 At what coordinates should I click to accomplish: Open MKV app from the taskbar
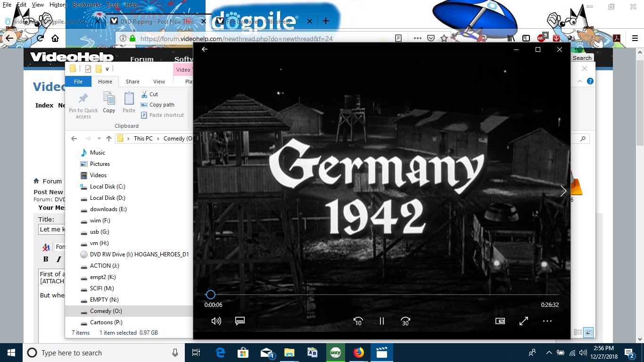(336, 353)
